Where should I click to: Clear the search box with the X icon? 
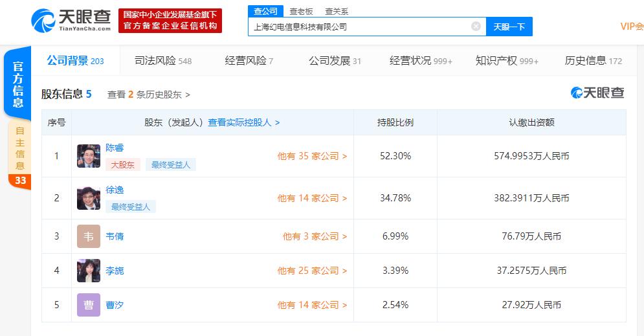coord(476,27)
